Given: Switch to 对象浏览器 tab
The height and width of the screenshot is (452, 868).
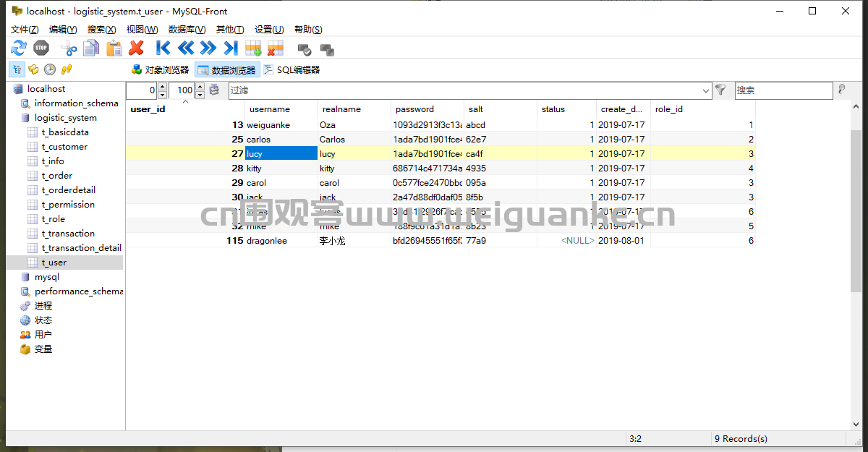Looking at the screenshot, I should (160, 70).
